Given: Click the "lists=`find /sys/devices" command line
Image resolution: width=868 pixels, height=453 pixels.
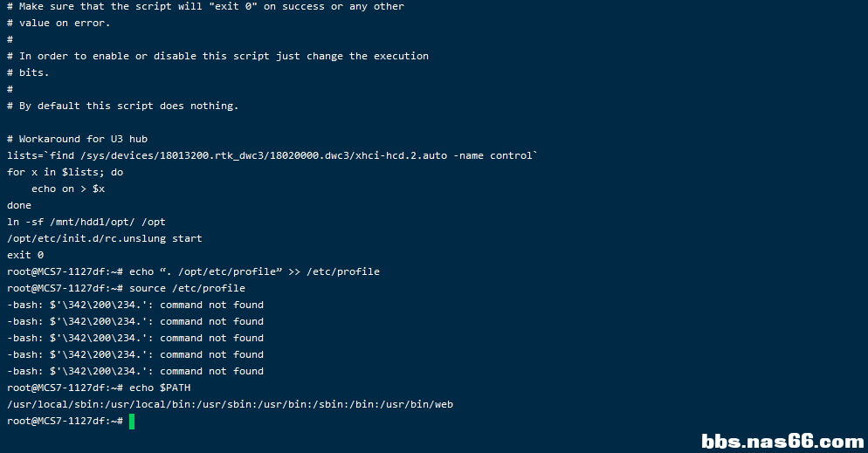Looking at the screenshot, I should (x=272, y=155).
